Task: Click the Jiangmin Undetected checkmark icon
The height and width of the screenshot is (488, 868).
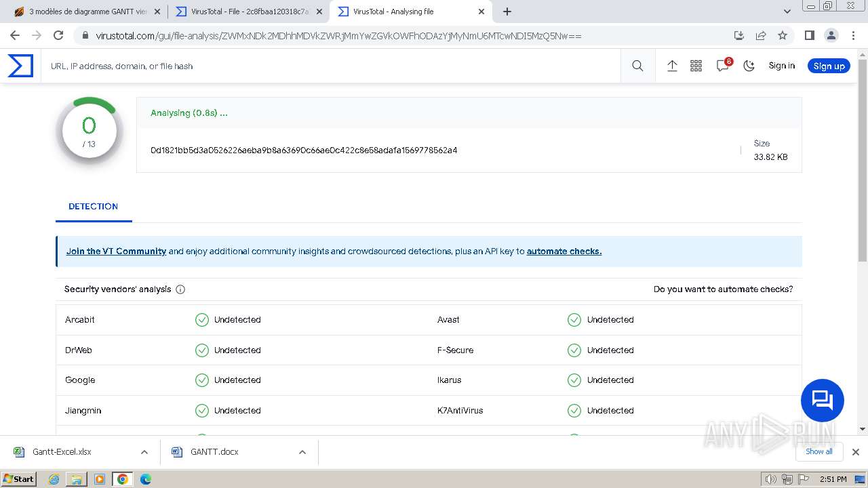Action: tap(202, 411)
